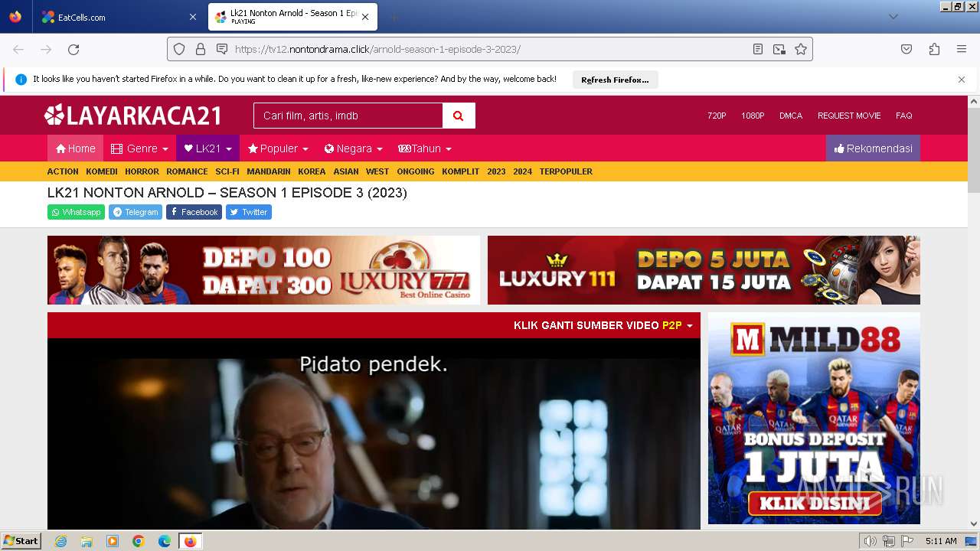980x551 pixels.
Task: Go to Home in navigation bar
Action: pyautogui.click(x=75, y=148)
